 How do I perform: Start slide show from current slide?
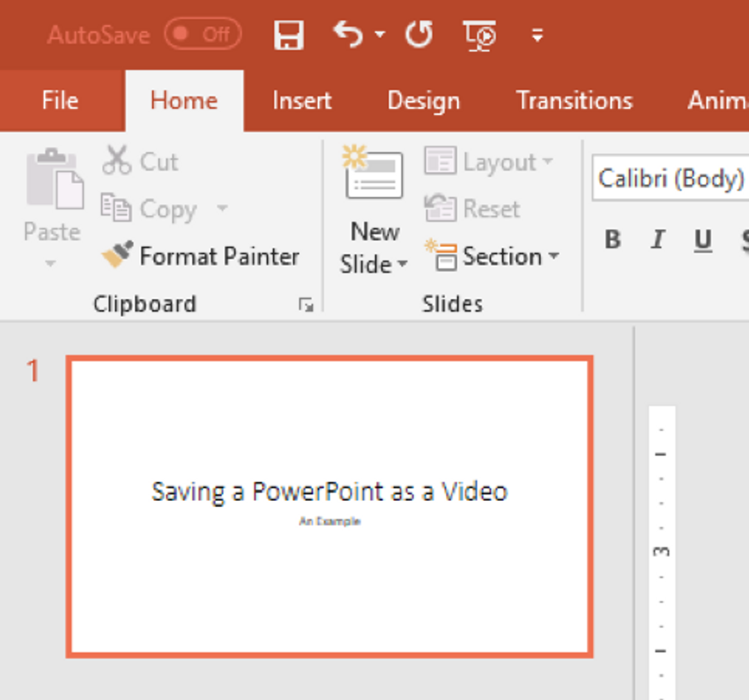tap(480, 35)
